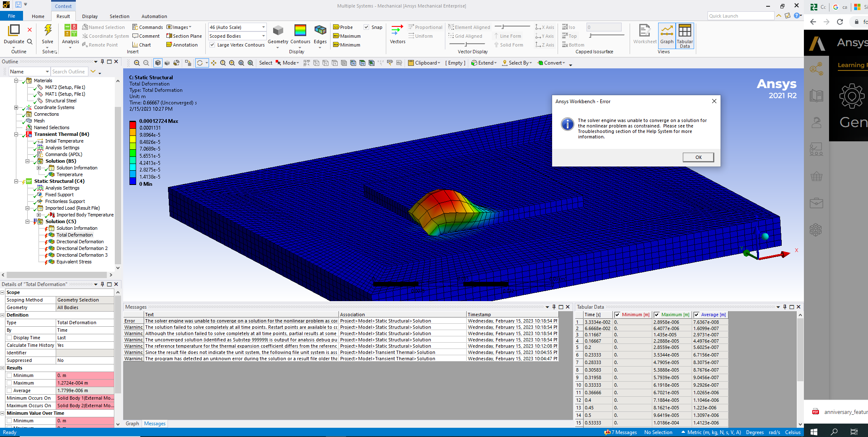This screenshot has height=437, width=868.
Task: Insert a Comment object
Action: [x=146, y=36]
